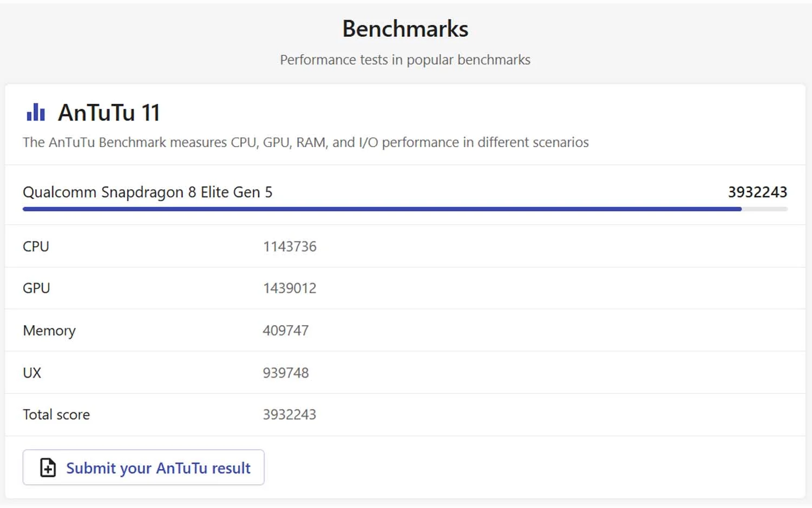This screenshot has height=508, width=812.
Task: Click the "Total score" row label
Action: (x=56, y=414)
